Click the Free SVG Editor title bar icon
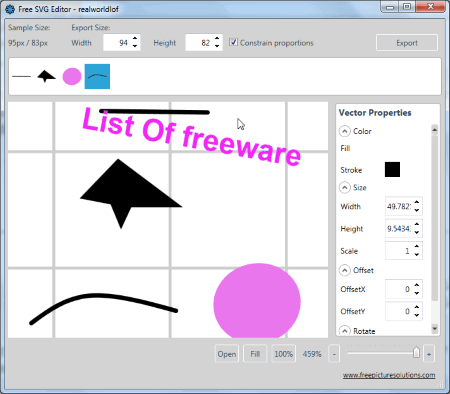 click(x=10, y=9)
